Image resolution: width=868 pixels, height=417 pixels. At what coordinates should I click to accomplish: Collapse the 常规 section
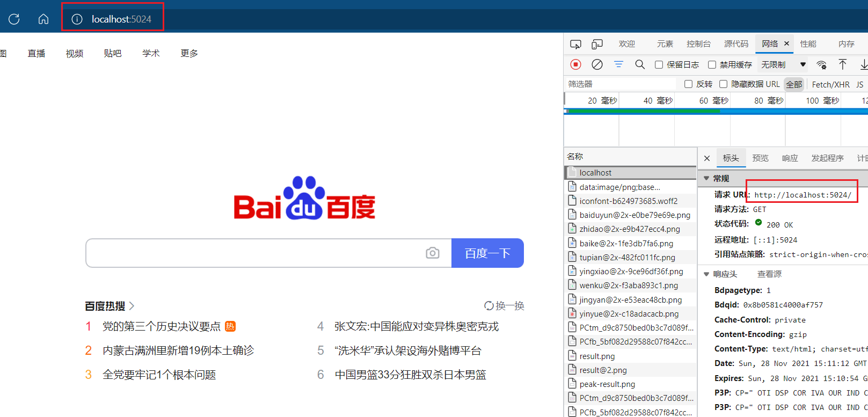pos(706,178)
